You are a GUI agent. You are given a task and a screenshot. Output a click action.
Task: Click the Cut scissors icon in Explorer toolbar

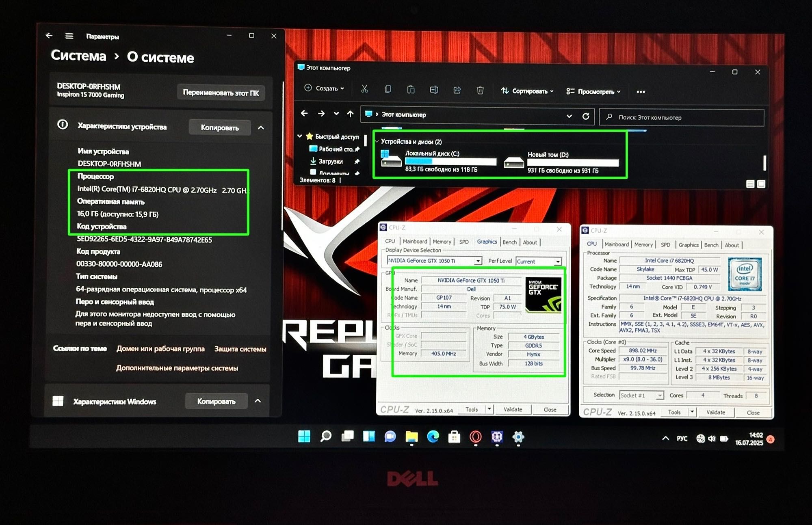click(364, 89)
